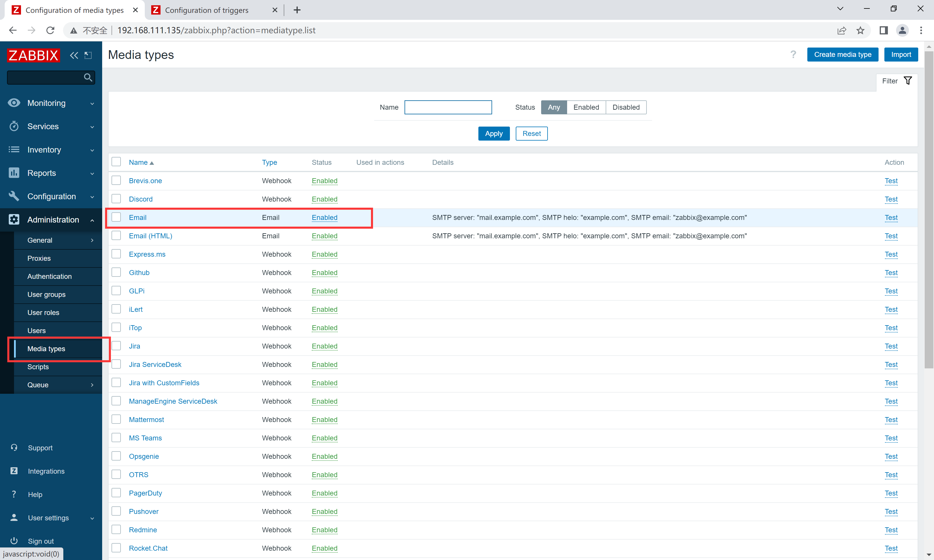Expand the Configuration menu chevron
Screen dimensions: 934x560
(92, 197)
